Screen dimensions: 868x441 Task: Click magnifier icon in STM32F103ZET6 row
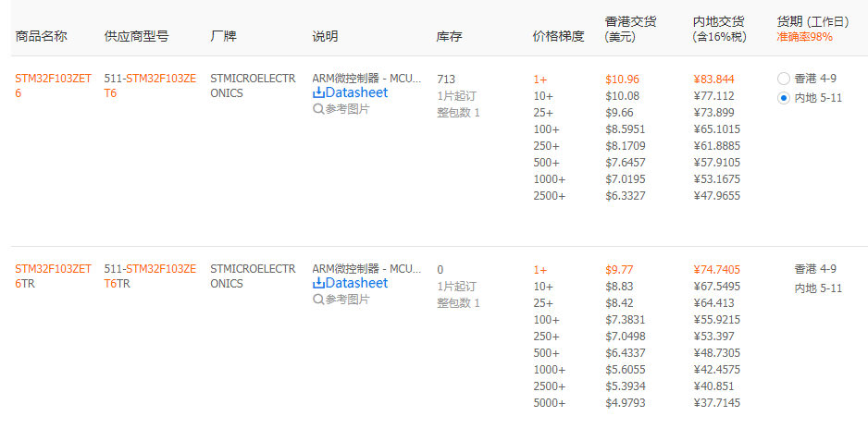[318, 109]
